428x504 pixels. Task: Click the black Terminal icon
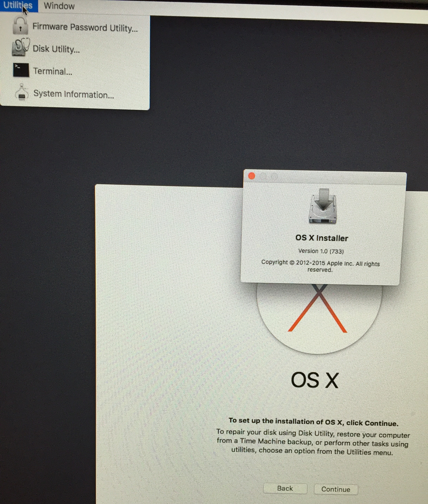pyautogui.click(x=21, y=70)
